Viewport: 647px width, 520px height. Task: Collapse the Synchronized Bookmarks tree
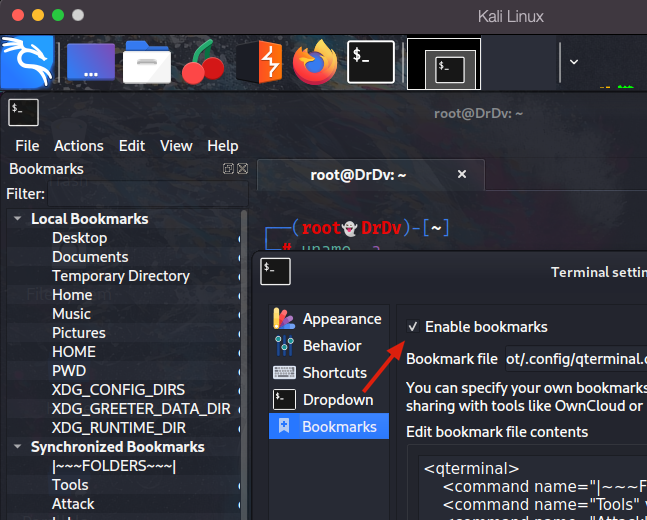click(x=17, y=447)
